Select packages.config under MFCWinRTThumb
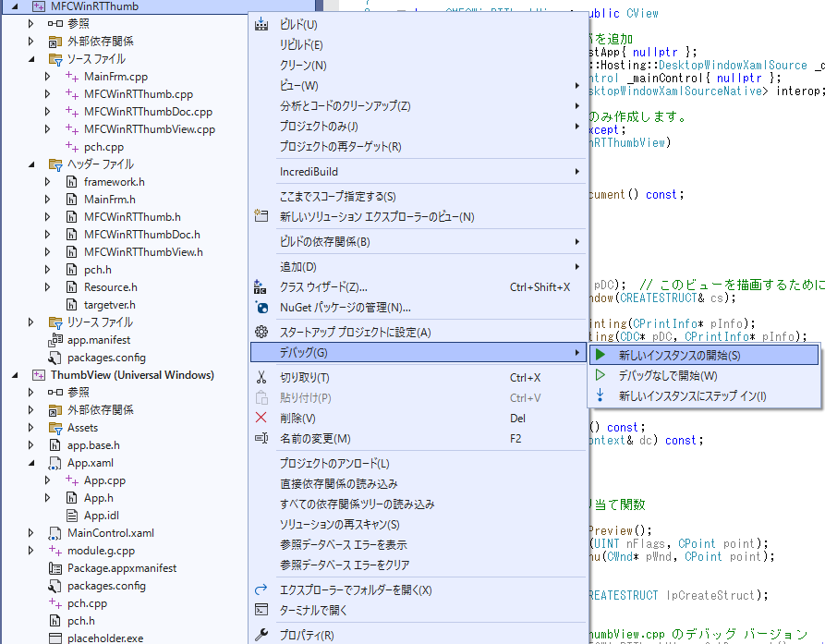Image resolution: width=825 pixels, height=644 pixels. 106,358
